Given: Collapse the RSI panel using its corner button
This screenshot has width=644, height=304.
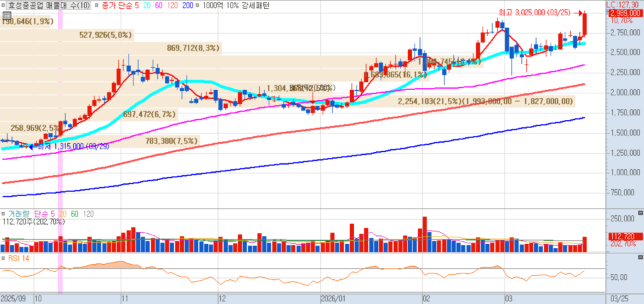Looking at the screenshot, I should (640, 257).
